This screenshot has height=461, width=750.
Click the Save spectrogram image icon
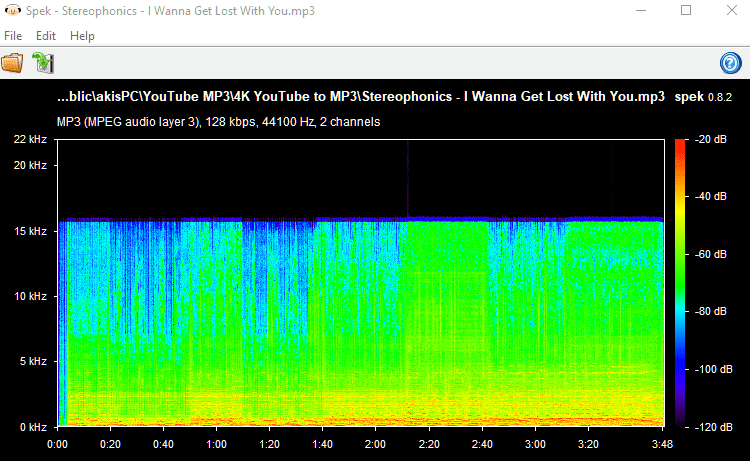click(x=43, y=63)
